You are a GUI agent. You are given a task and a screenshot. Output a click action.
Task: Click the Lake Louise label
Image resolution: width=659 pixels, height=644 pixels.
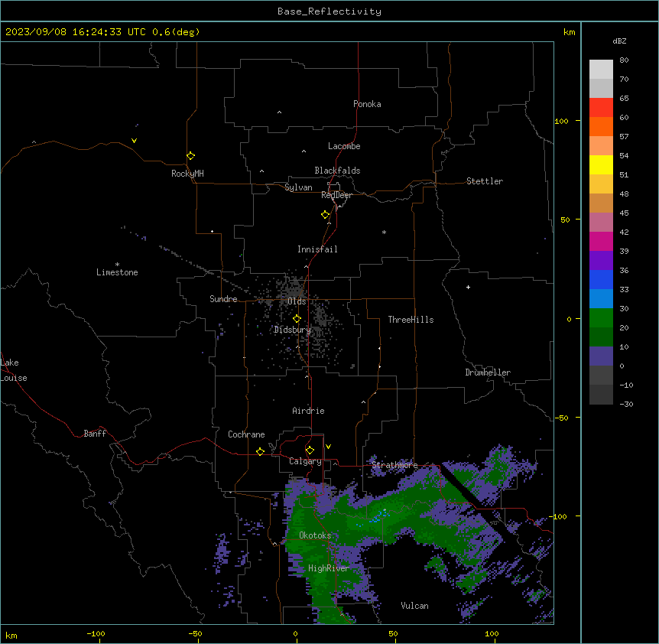click(x=14, y=370)
